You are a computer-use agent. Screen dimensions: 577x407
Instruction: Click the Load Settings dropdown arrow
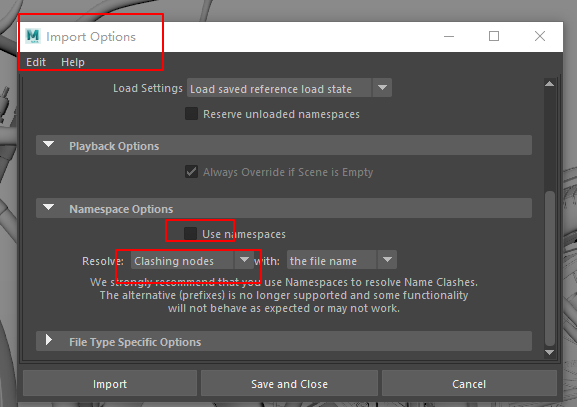coord(382,88)
